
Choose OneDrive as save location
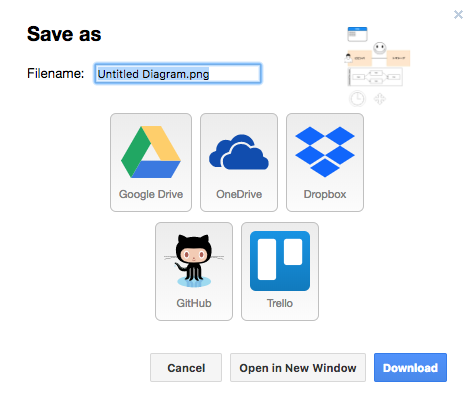click(x=239, y=162)
